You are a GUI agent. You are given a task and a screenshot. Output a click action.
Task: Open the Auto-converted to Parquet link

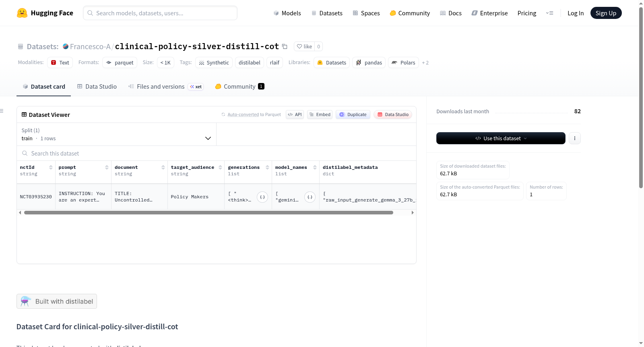pyautogui.click(x=243, y=114)
